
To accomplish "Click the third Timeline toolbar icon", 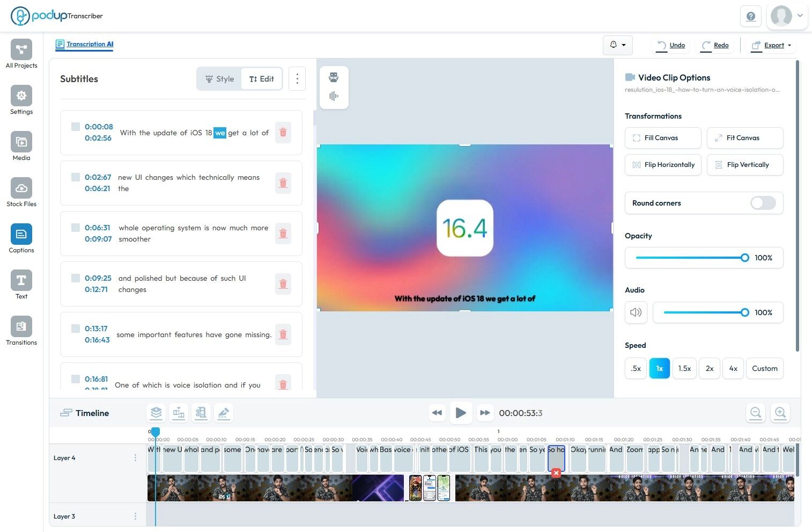I will (x=201, y=413).
